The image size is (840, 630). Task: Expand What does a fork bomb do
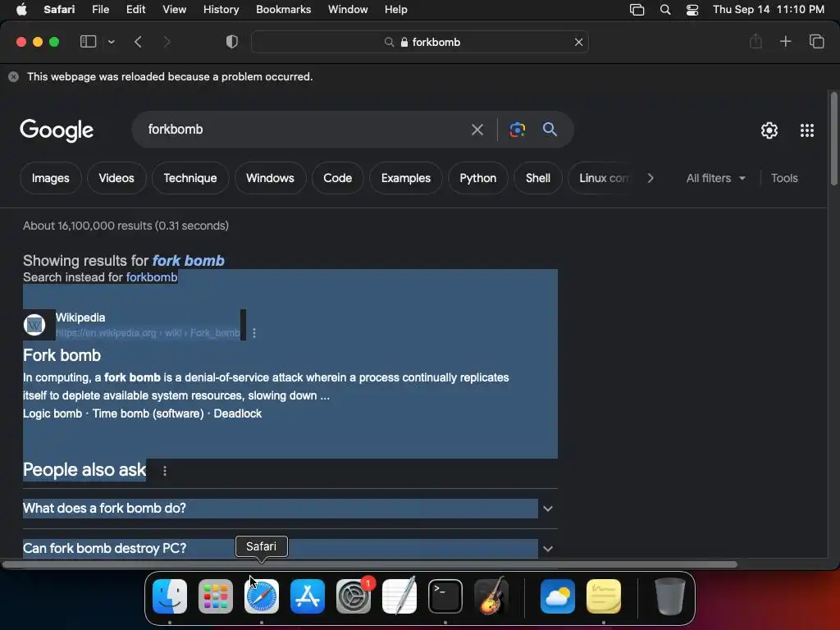click(x=290, y=509)
